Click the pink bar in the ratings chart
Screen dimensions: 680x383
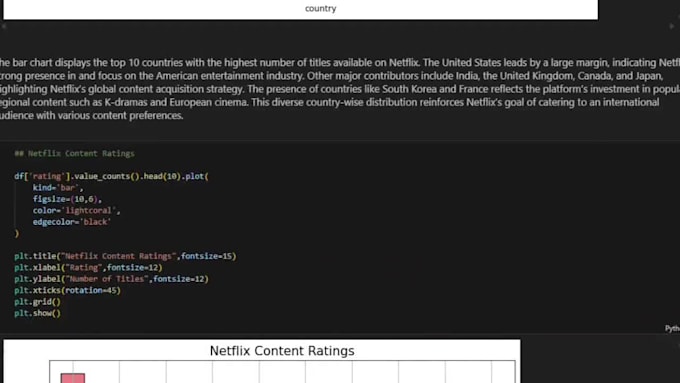tap(73, 378)
